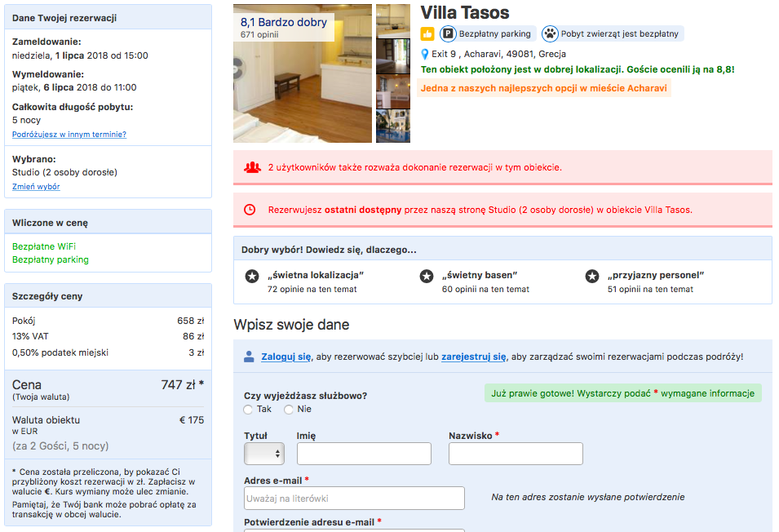
Task: Click the star icon by „świetna lokalizacja”
Action: pos(252,276)
